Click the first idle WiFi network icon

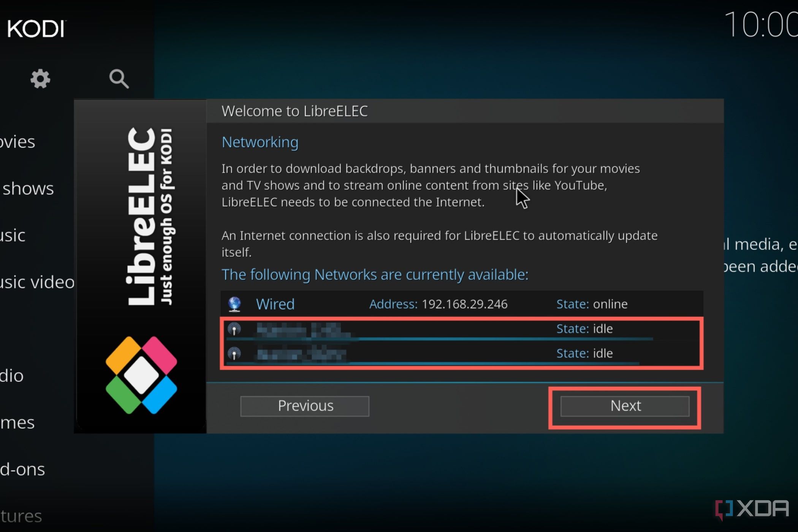pos(234,328)
